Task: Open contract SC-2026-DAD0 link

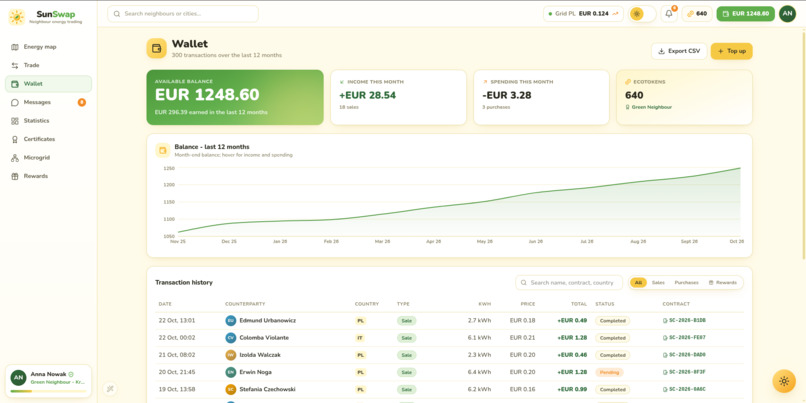Action: point(684,355)
